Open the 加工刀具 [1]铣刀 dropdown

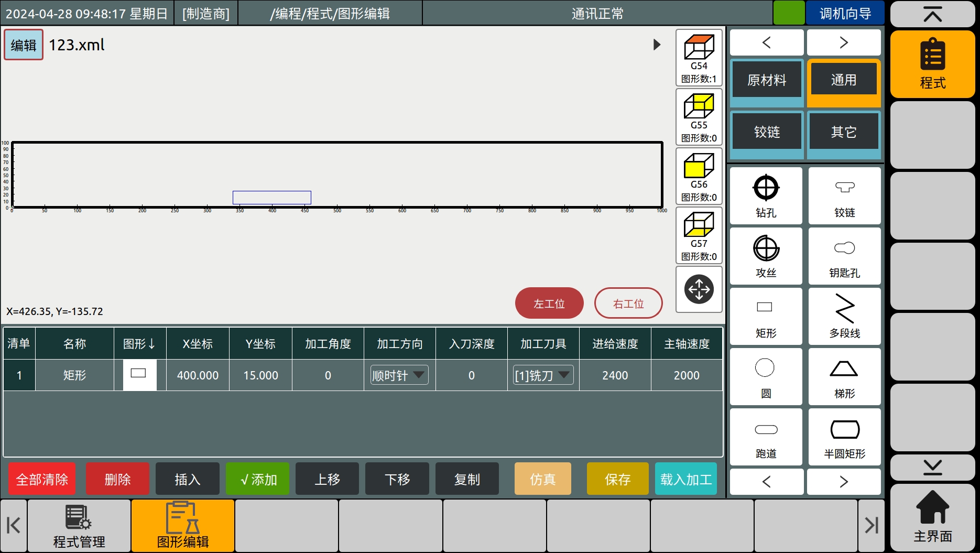(543, 375)
